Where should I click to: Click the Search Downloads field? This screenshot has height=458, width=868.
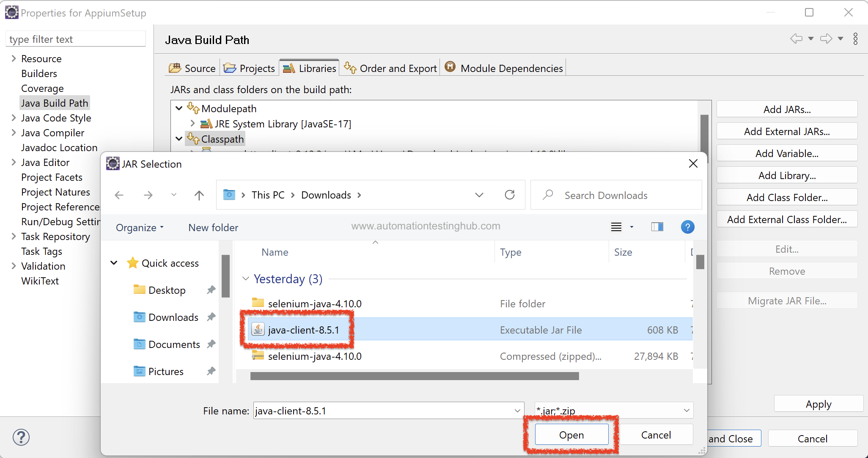click(616, 195)
